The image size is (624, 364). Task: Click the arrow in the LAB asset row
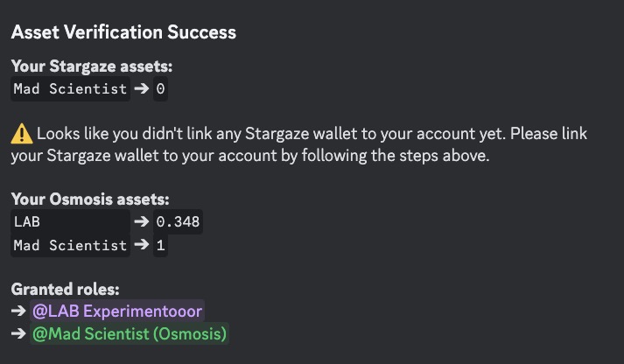pyautogui.click(x=141, y=222)
